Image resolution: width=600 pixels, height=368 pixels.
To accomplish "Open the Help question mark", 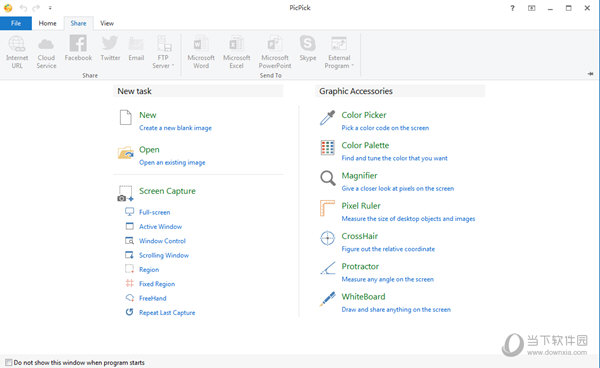I will click(x=512, y=8).
